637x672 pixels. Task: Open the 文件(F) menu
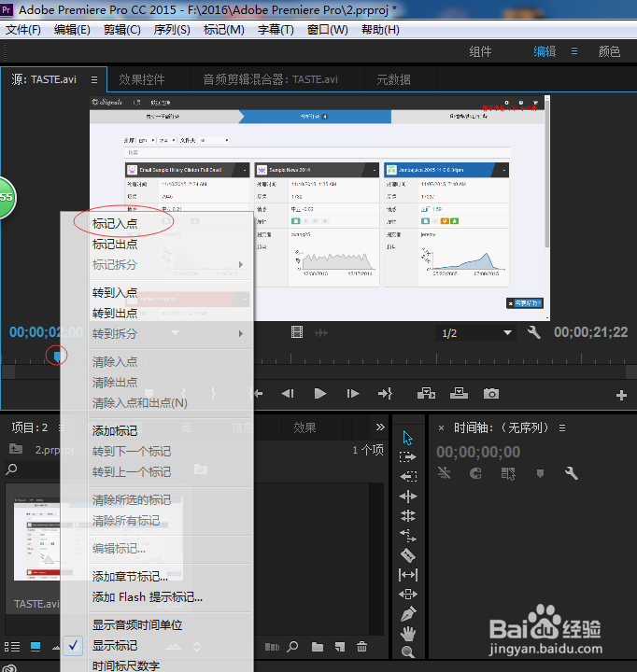tap(22, 30)
